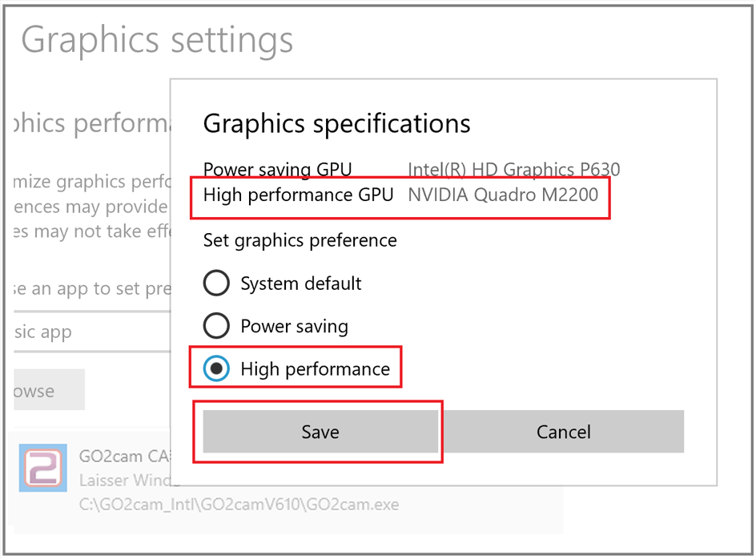Cancel the Graphics specifications dialog
The width and height of the screenshot is (756, 559).
point(563,432)
